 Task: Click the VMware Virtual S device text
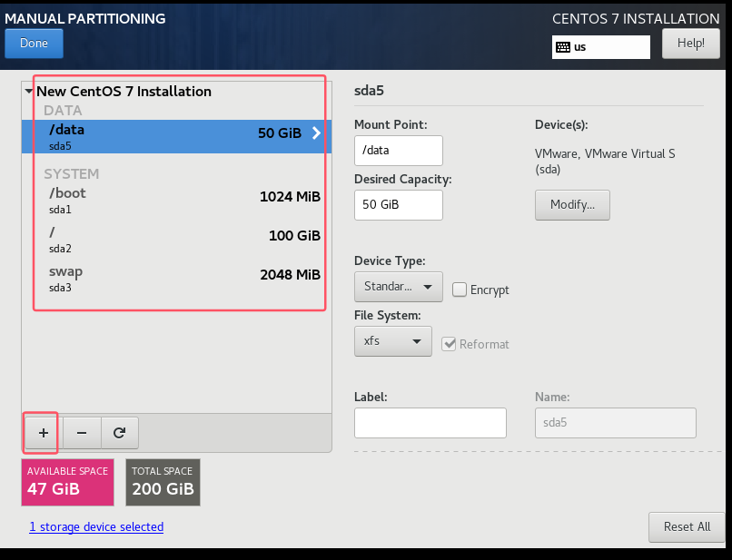[x=605, y=161]
